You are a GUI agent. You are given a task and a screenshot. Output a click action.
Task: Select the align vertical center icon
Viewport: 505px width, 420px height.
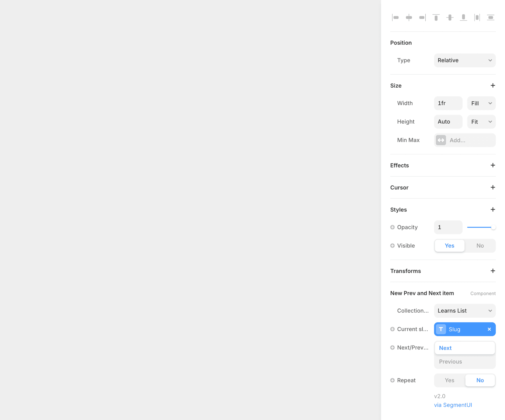pos(450,17)
